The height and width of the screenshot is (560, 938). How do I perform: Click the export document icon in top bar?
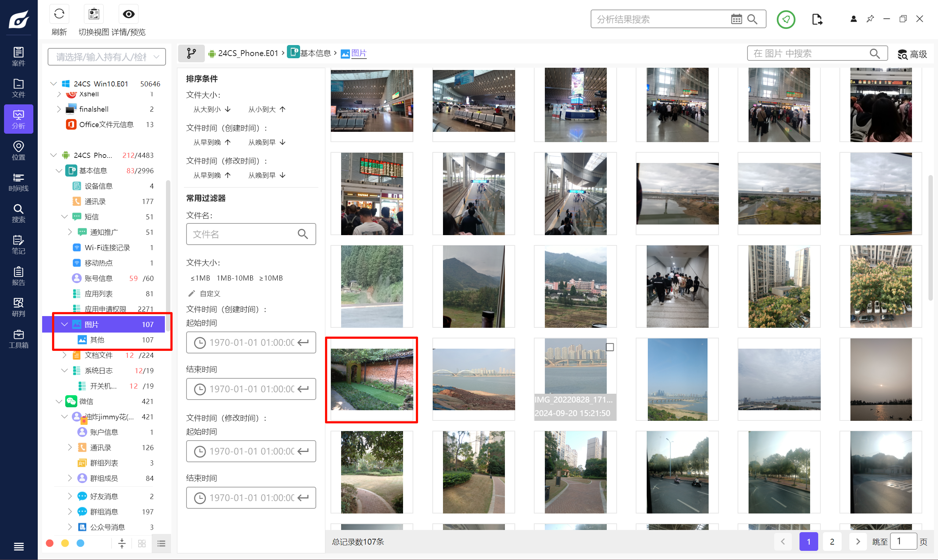[817, 19]
